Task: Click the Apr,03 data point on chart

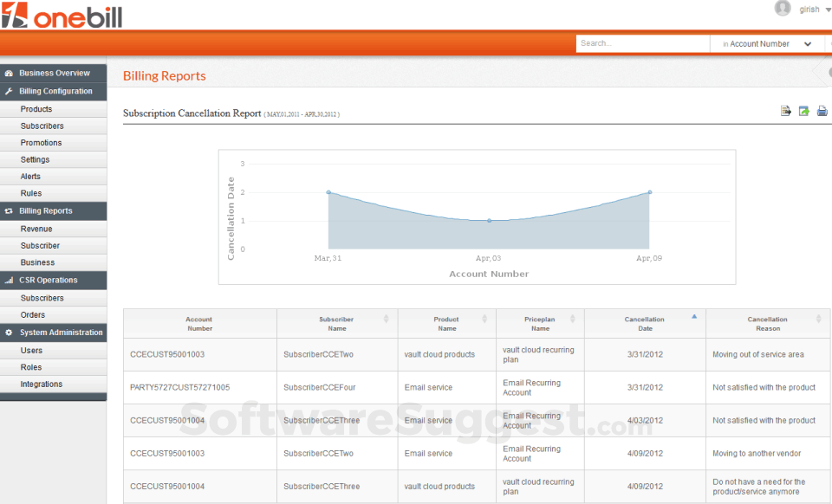Action: tap(489, 221)
